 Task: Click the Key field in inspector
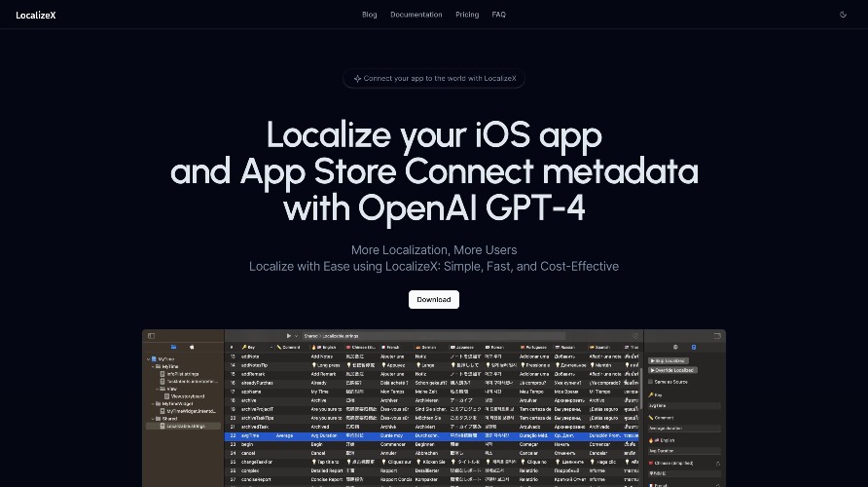684,405
